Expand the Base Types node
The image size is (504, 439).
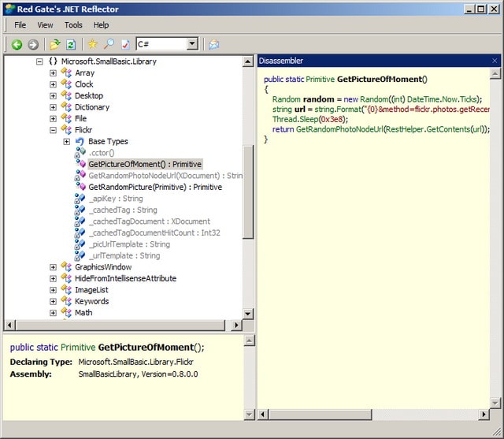[x=66, y=142]
